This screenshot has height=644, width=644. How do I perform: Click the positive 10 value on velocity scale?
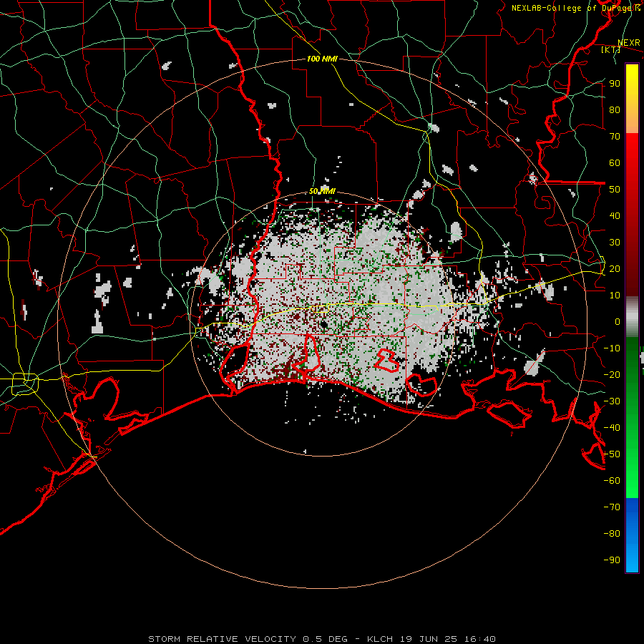pyautogui.click(x=615, y=296)
